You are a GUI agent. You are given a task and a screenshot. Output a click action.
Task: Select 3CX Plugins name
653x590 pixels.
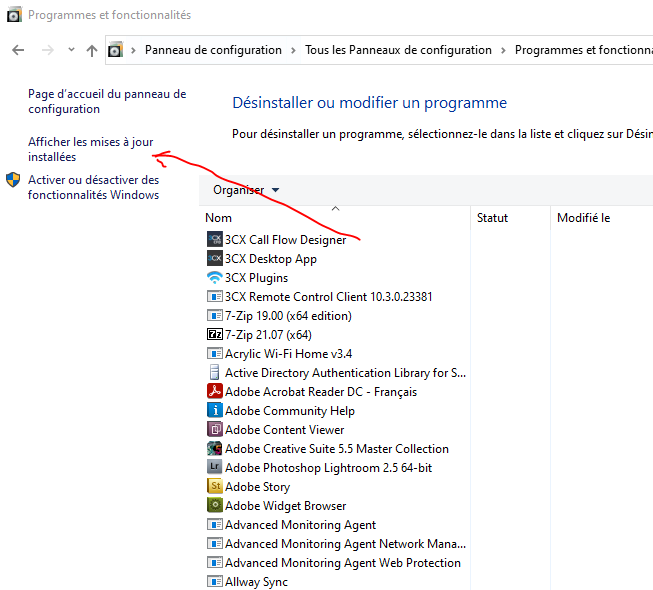(256, 278)
